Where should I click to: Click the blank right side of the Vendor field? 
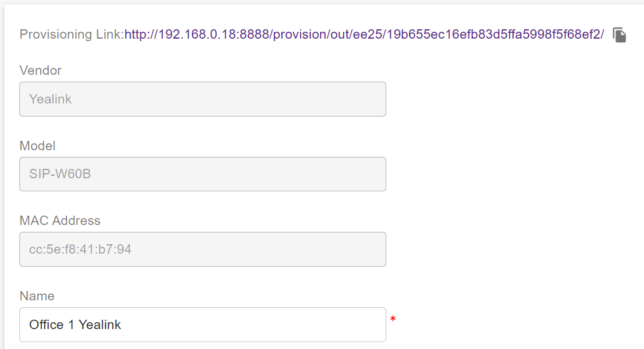pos(281,99)
